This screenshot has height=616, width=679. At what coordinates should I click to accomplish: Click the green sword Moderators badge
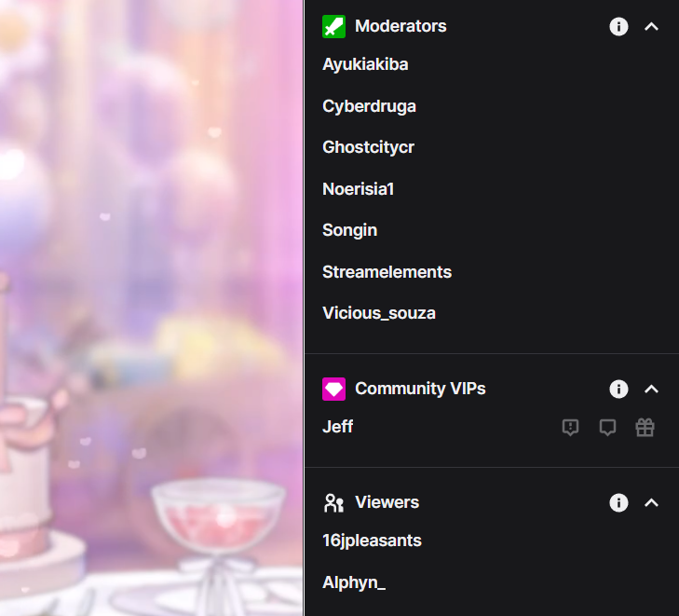(333, 26)
